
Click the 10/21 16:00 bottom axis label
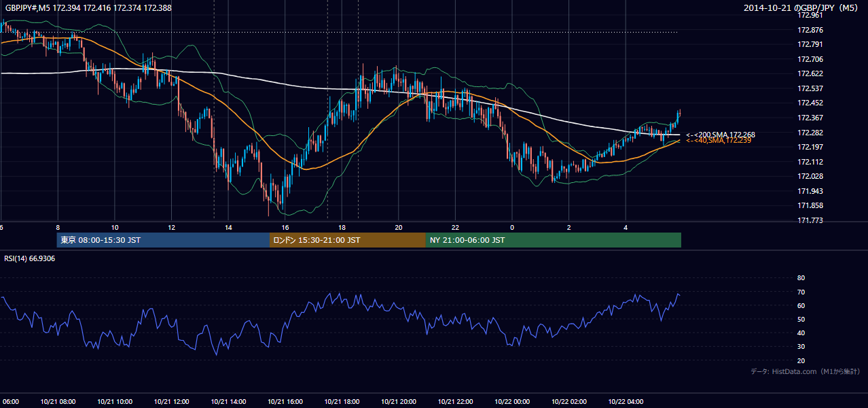[285, 401]
